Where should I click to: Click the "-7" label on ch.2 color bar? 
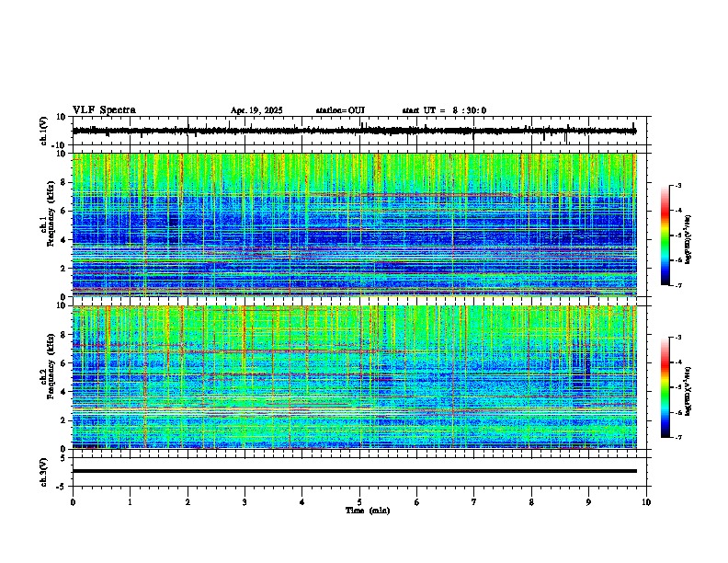point(677,438)
